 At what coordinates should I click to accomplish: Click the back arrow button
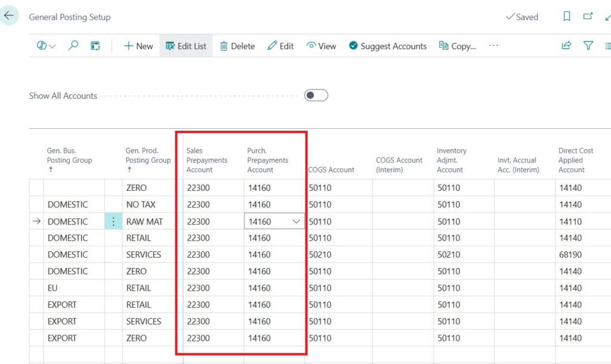(x=9, y=16)
